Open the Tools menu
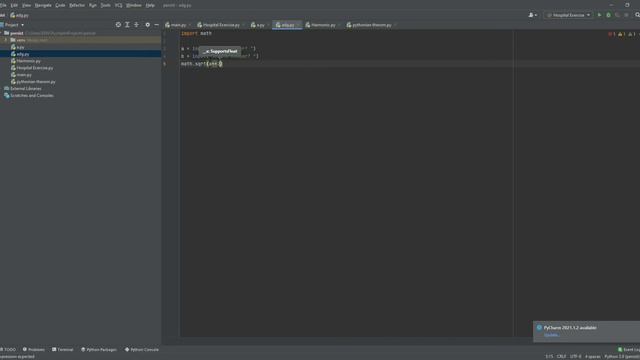 pos(106,5)
